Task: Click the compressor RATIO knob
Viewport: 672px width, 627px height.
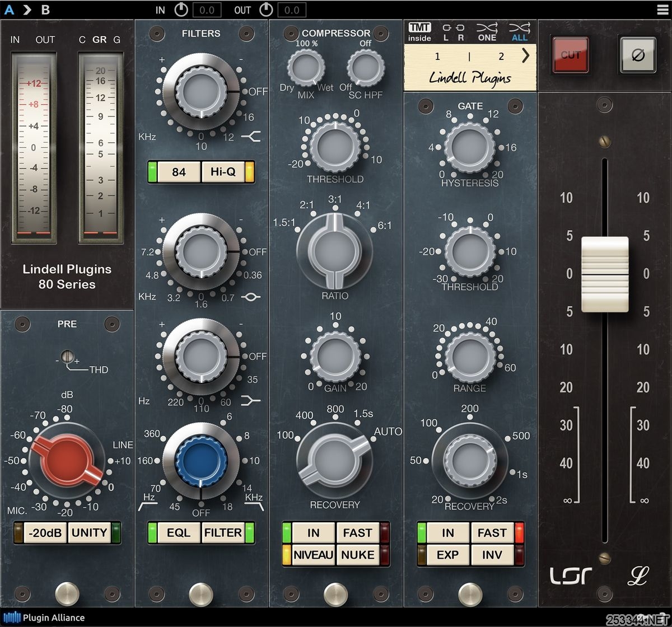Action: (x=334, y=250)
